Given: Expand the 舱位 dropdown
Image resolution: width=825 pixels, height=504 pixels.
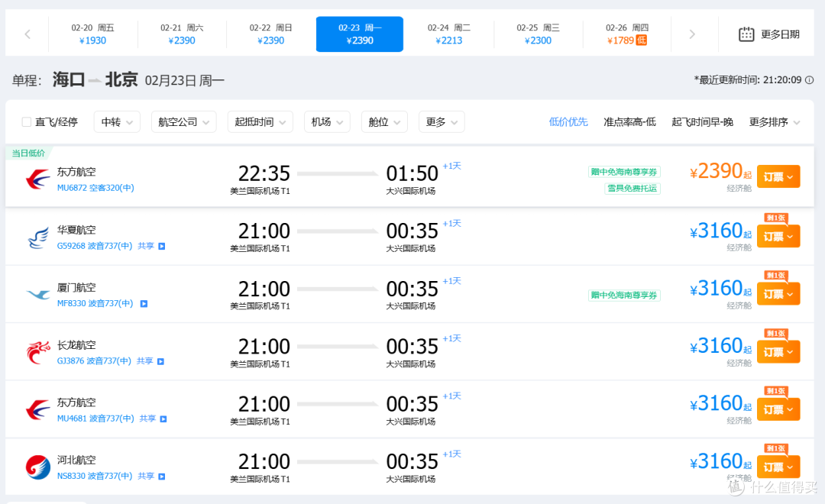Looking at the screenshot, I should (x=384, y=122).
